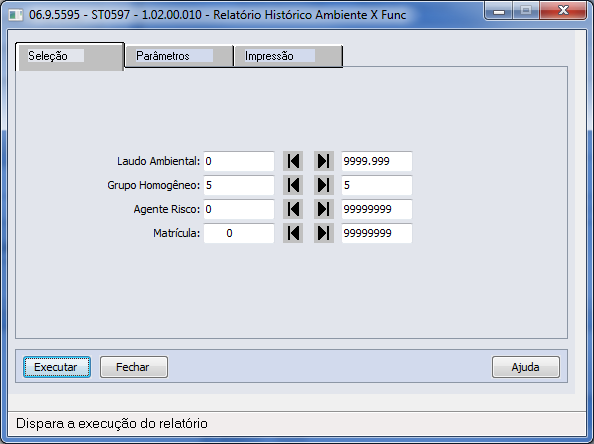Focus the Laudo Ambiental start field
Viewport: 594px width, 444px height.
239,161
